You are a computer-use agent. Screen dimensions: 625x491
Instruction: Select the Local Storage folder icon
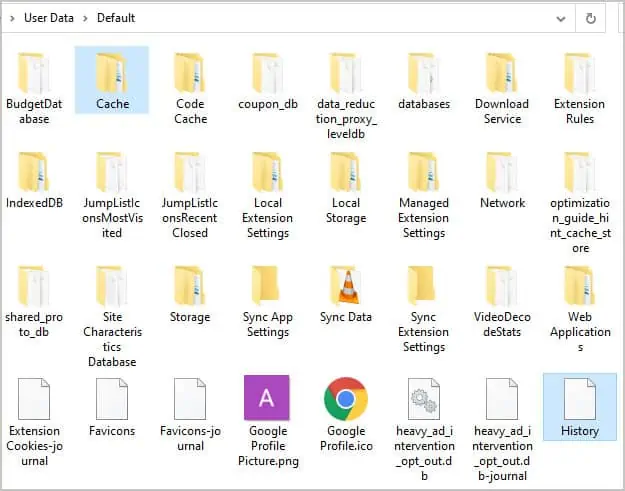346,172
